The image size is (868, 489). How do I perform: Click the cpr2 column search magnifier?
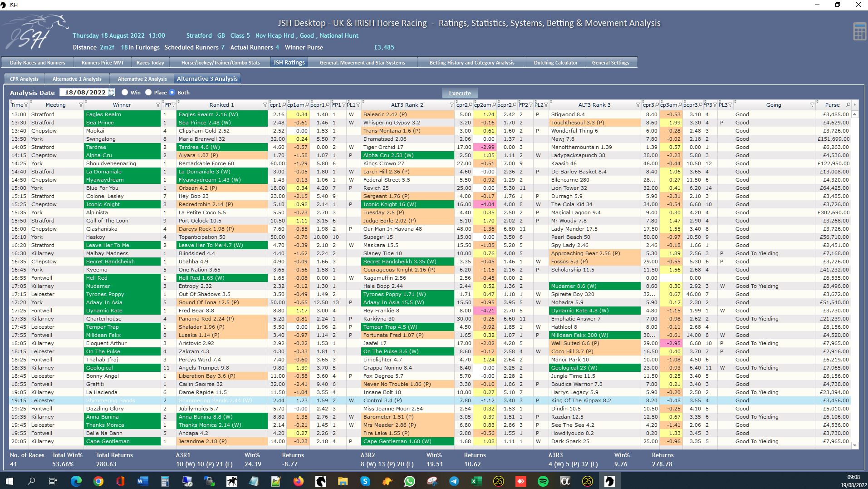(471, 105)
